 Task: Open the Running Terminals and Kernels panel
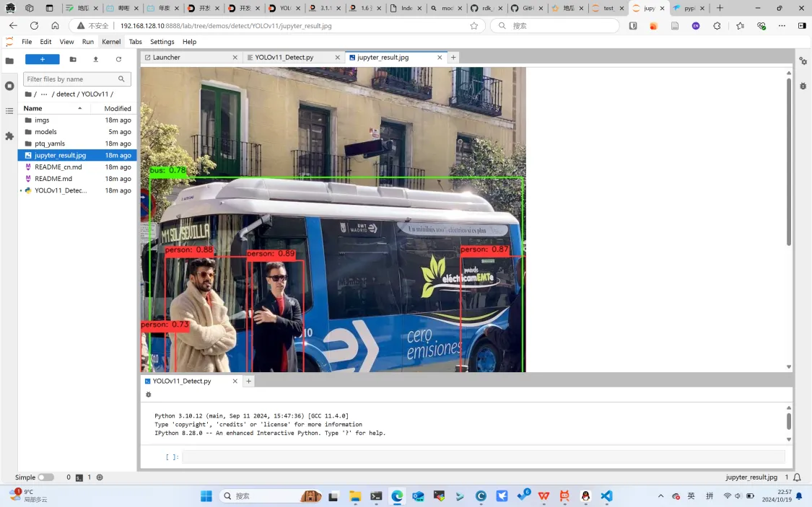[9, 86]
